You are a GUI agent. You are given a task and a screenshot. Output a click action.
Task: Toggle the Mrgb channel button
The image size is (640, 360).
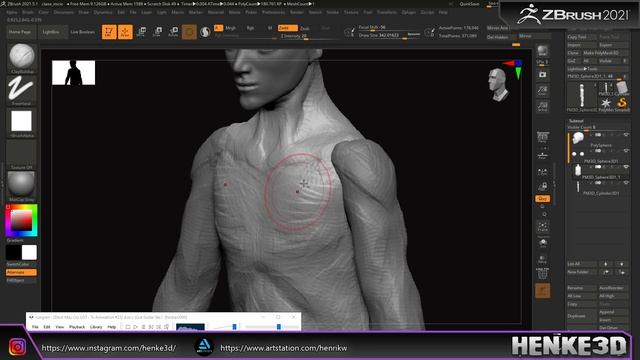(x=231, y=28)
